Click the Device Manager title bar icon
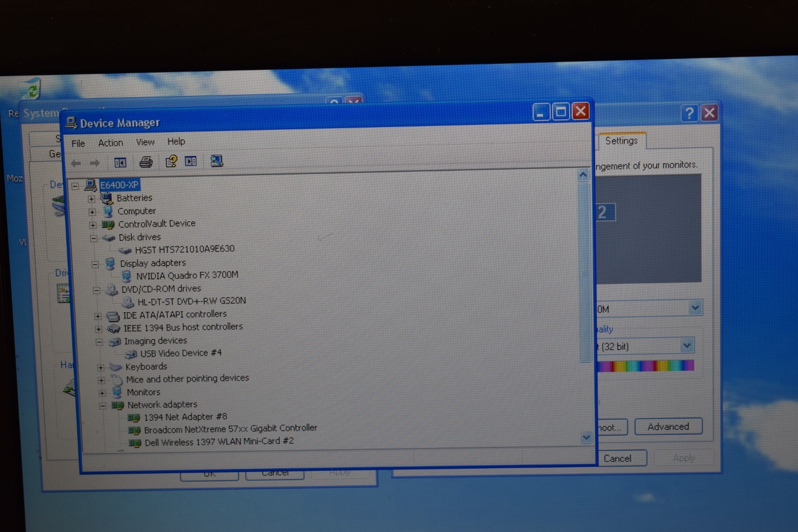The width and height of the screenshot is (798, 532). click(71, 123)
